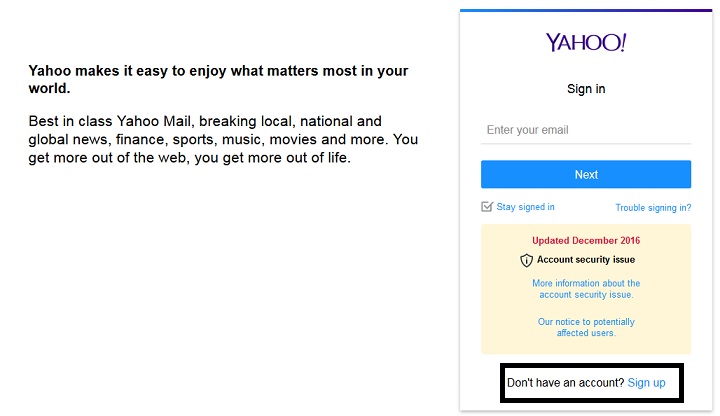720x416 pixels.
Task: Click the underline beneath the email field
Action: (x=586, y=144)
